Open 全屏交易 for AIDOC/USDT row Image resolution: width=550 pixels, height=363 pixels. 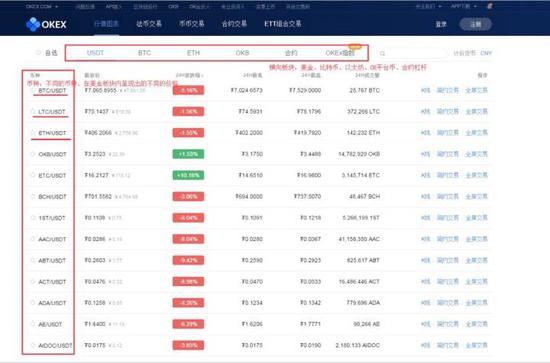476,345
